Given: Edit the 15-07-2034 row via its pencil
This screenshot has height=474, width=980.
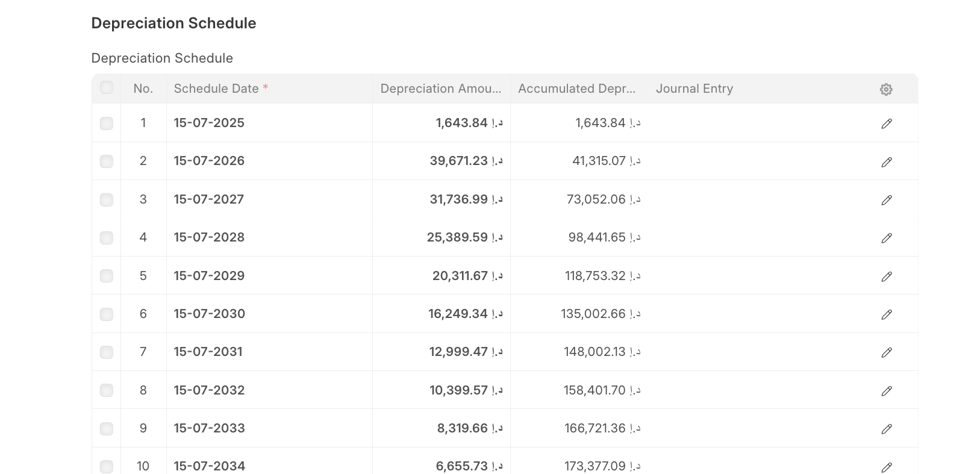Looking at the screenshot, I should (886, 467).
